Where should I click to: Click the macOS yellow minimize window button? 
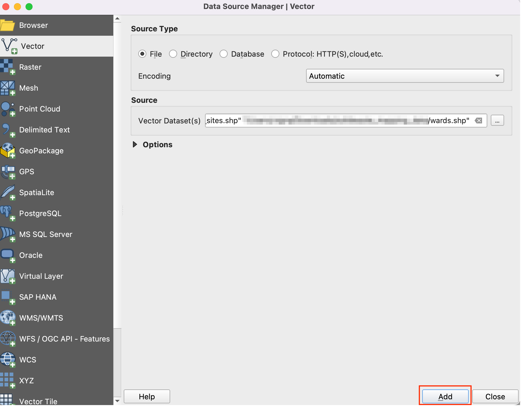[17, 7]
